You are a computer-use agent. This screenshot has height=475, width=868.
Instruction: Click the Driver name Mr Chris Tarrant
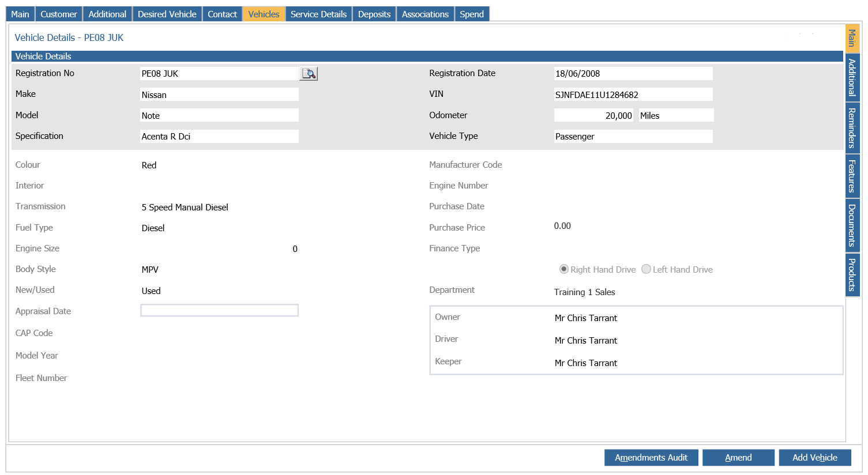tap(585, 341)
